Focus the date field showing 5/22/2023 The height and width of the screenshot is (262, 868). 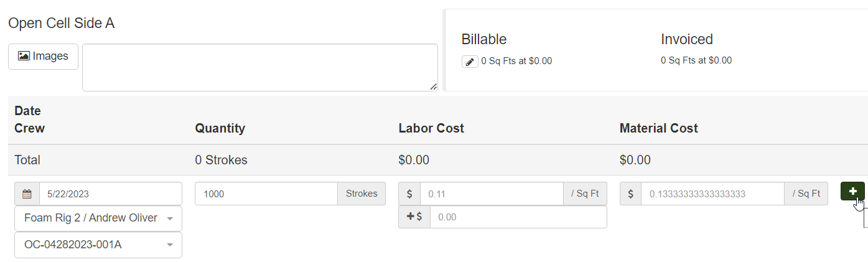(110, 194)
